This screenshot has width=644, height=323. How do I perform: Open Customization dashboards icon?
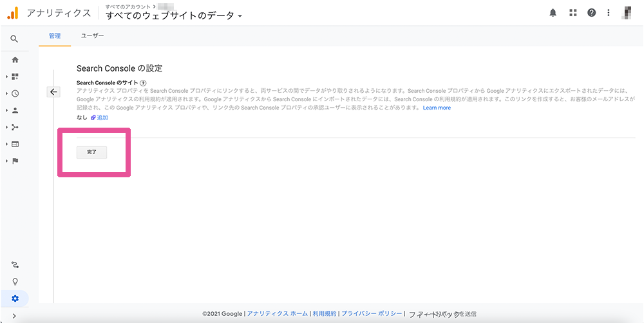[15, 77]
